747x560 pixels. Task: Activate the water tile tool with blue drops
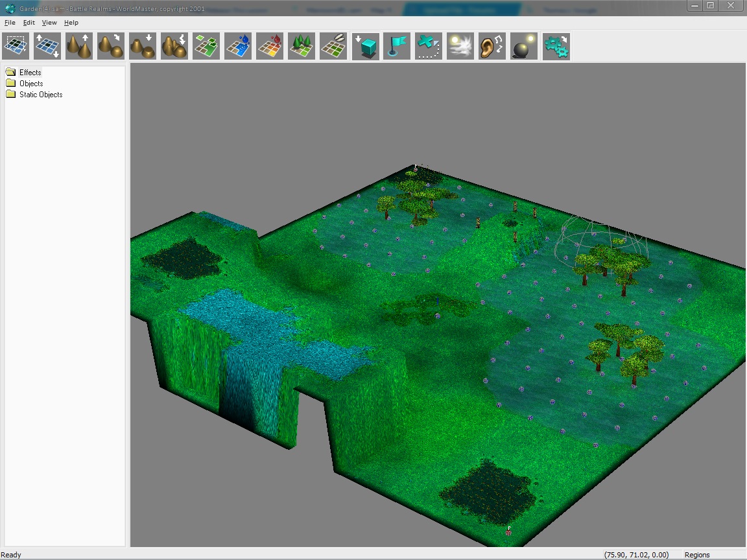point(238,47)
